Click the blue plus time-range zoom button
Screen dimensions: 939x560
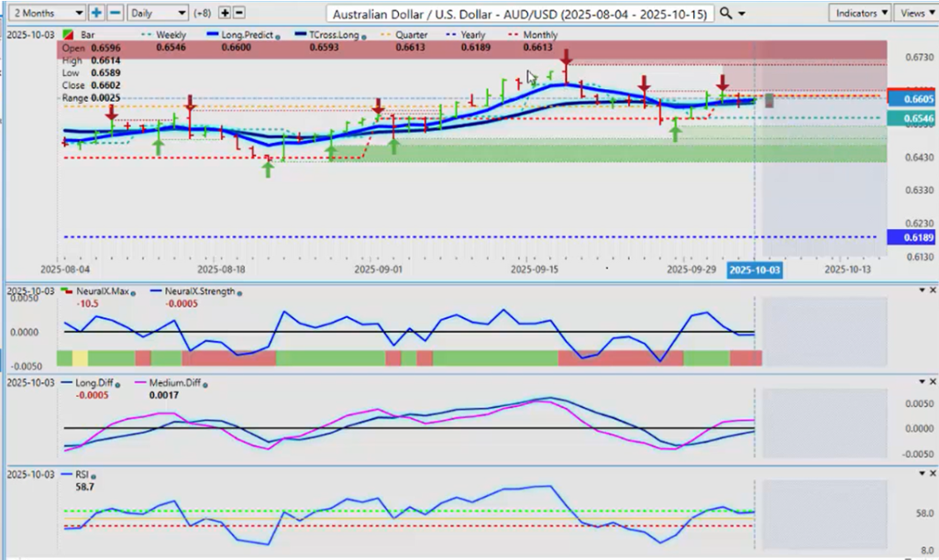pyautogui.click(x=97, y=14)
